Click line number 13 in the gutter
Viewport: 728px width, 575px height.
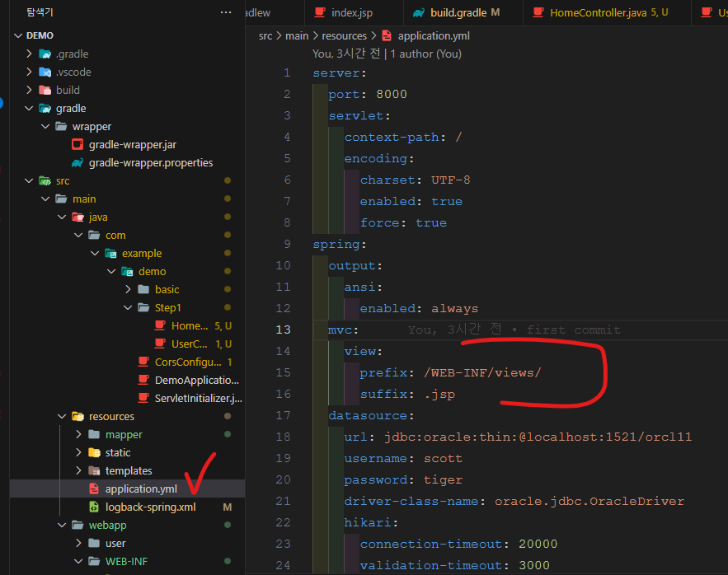click(x=283, y=330)
